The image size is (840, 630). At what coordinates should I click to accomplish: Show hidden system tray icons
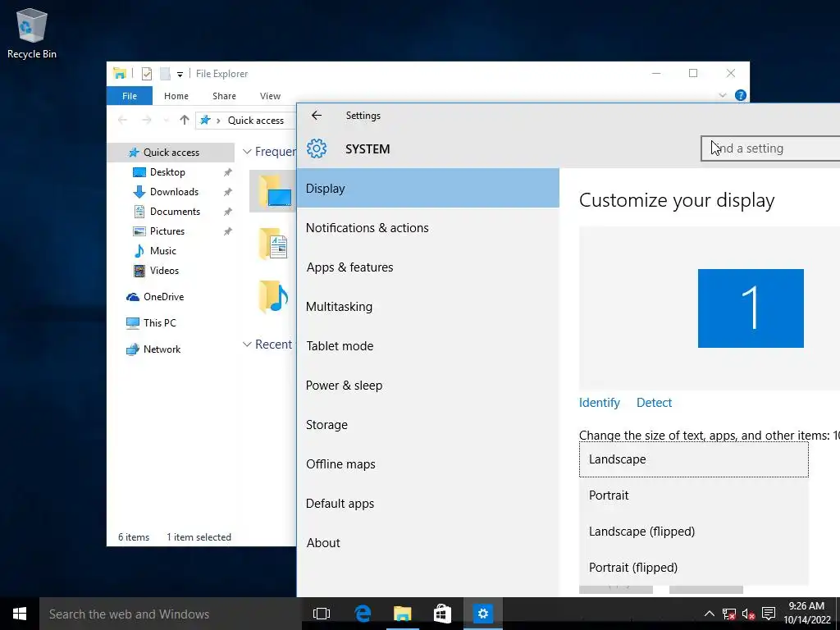(x=709, y=614)
